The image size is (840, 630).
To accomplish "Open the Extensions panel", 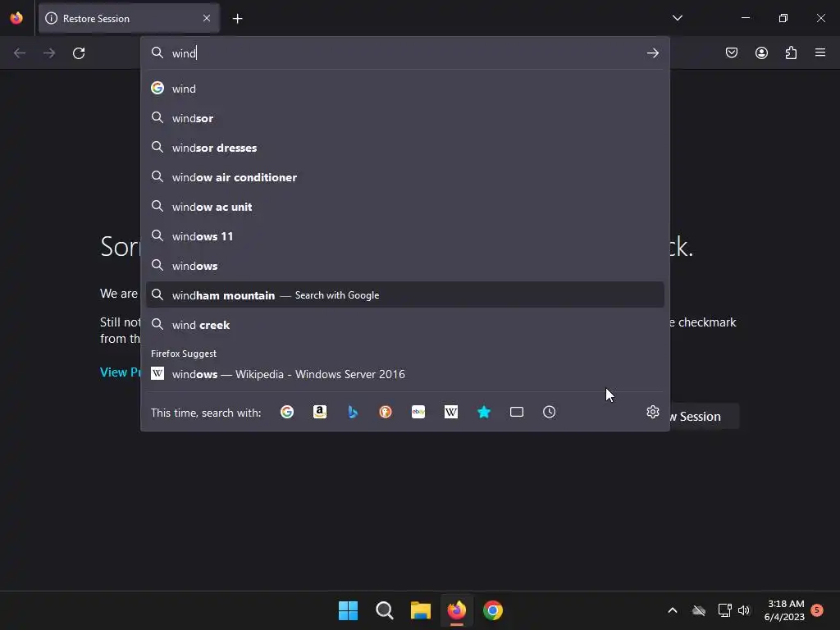I will (x=791, y=52).
